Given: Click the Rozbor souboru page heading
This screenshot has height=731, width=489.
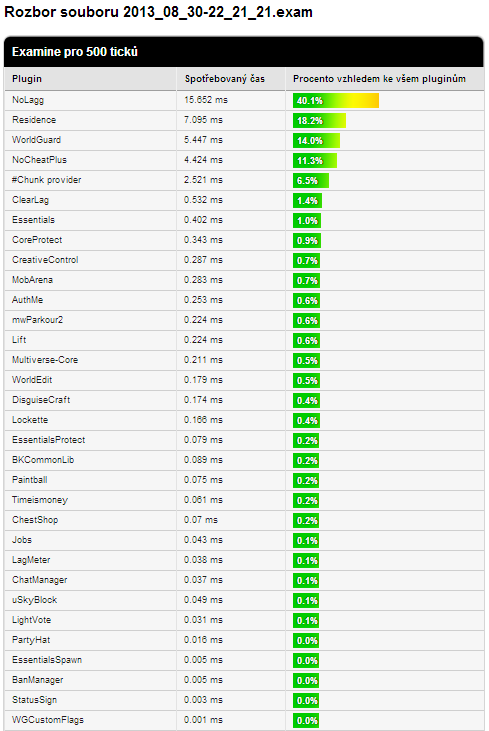Looking at the screenshot, I should point(158,12).
